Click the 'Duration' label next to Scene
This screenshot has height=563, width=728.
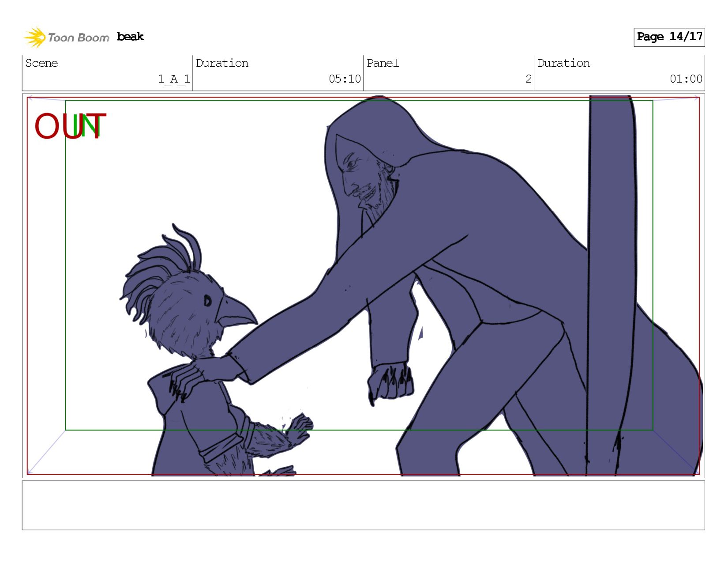[222, 63]
